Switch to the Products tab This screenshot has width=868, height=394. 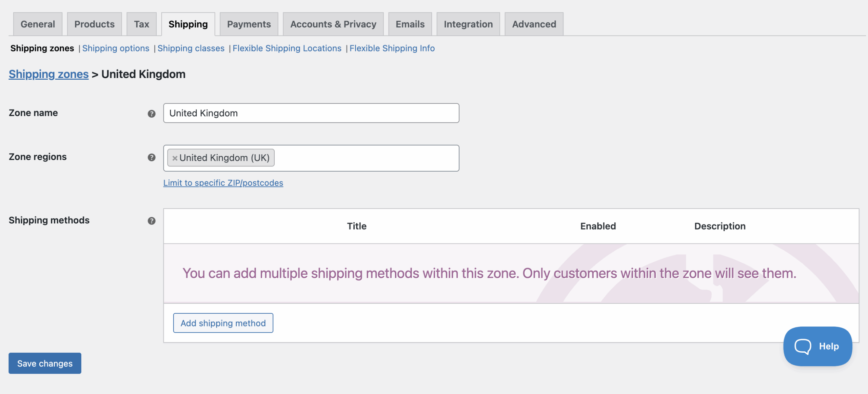tap(94, 24)
